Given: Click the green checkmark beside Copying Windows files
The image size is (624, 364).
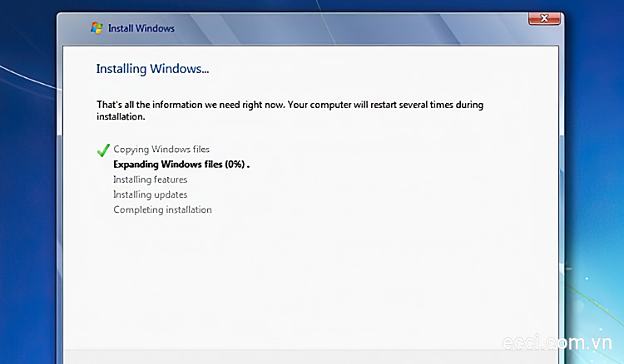Looking at the screenshot, I should (x=103, y=150).
